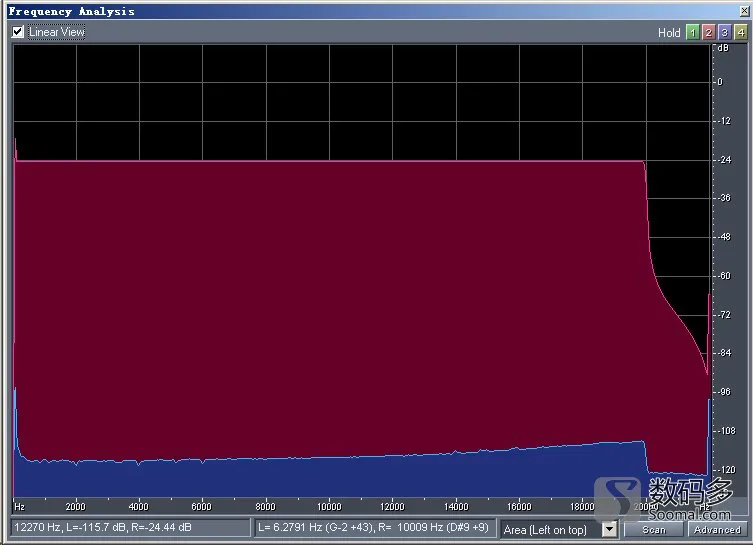Click the cursor readout 12270 Hz status field
This screenshot has height=545, width=753.
click(x=130, y=527)
